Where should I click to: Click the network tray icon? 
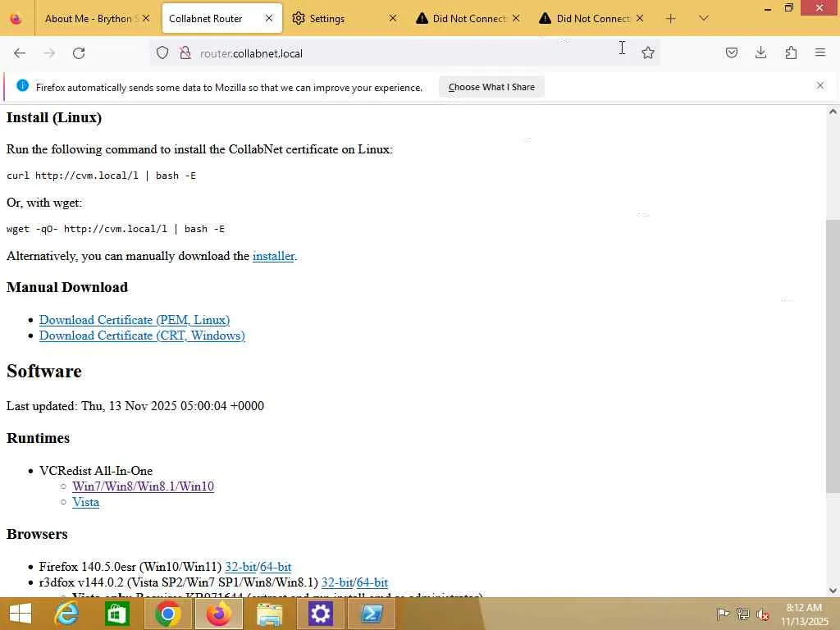tap(742, 614)
